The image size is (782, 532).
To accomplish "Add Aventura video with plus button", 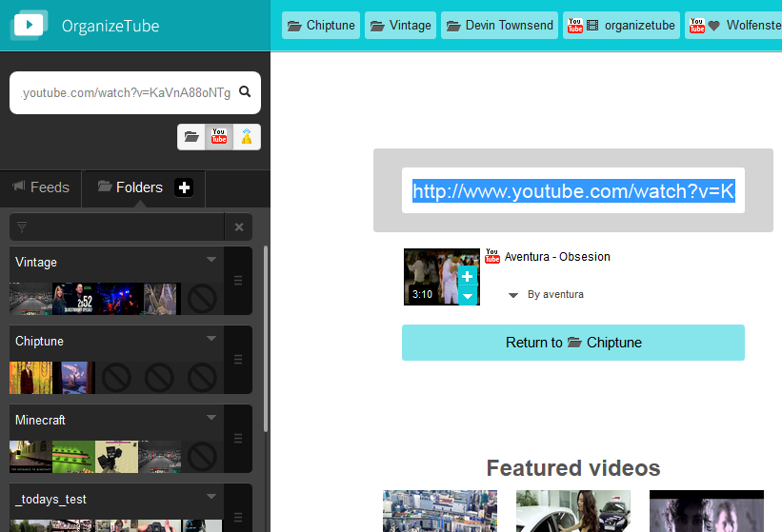I will [x=468, y=276].
